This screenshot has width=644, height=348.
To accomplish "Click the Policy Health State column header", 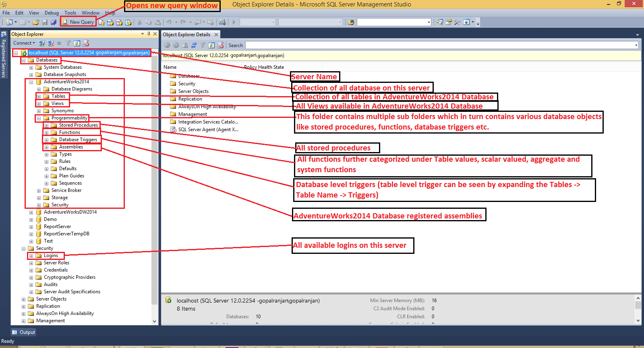I will click(264, 67).
